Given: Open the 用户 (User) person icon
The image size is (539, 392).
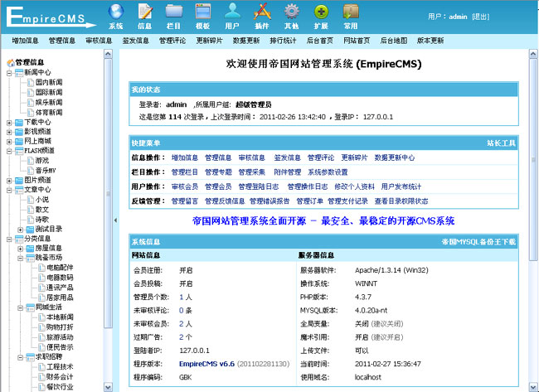Looking at the screenshot, I should point(232,12).
